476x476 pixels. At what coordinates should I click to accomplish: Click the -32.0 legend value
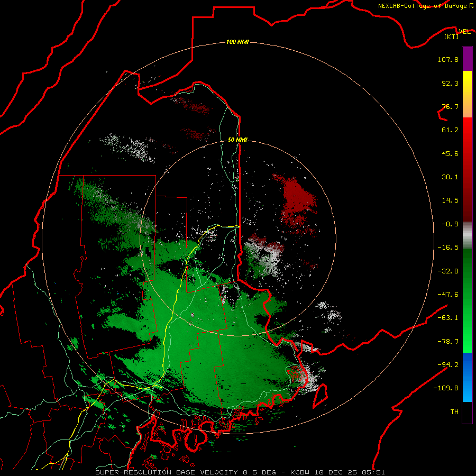(x=448, y=271)
